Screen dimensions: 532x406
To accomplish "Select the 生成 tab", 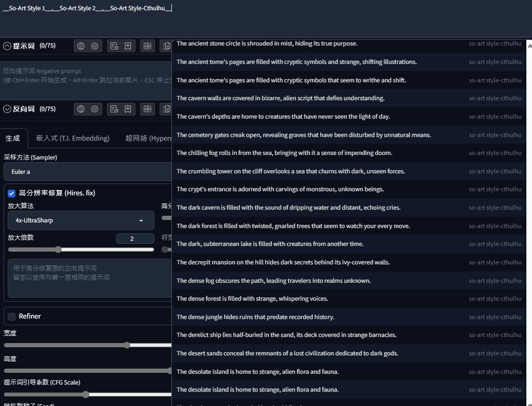I will coord(13,138).
